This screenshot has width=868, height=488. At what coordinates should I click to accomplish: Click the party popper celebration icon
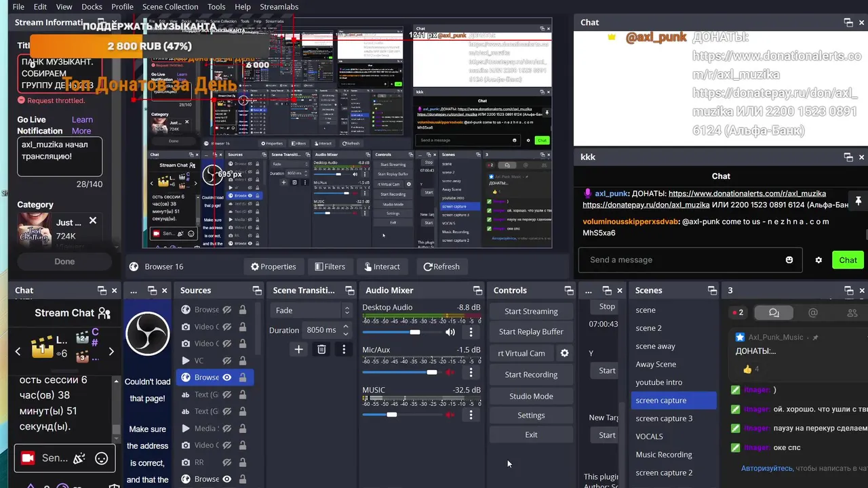pyautogui.click(x=79, y=458)
